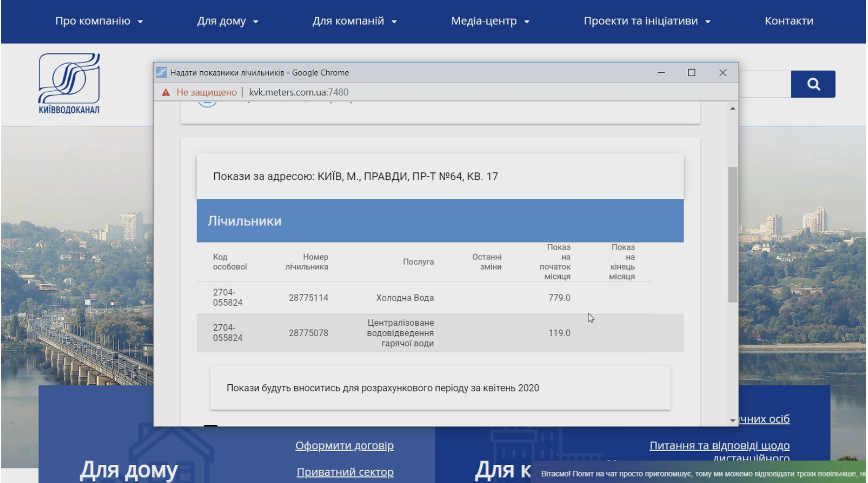Minimize the meter readings popup window
868x483 pixels.
pos(661,73)
